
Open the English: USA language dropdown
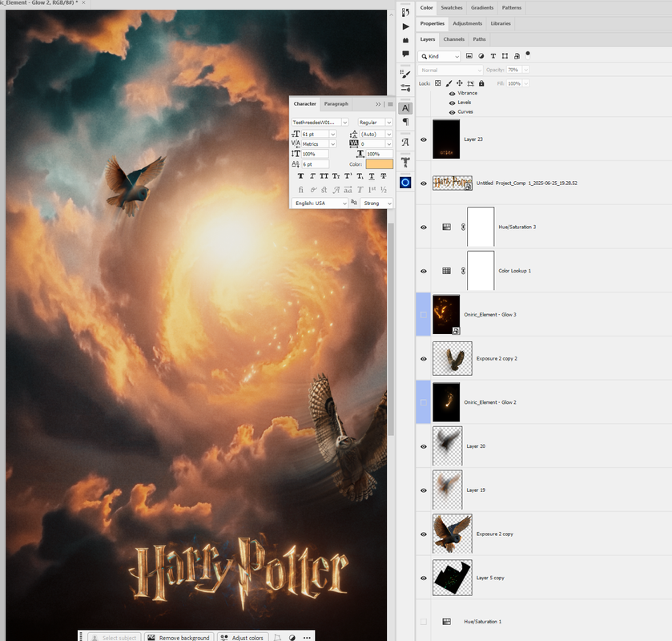[x=320, y=204]
